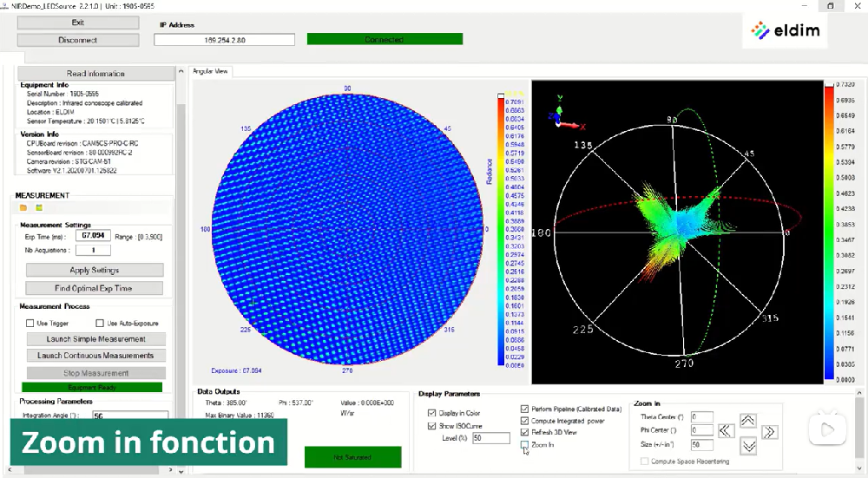This screenshot has width=868, height=478.
Task: Switch to the Angular View tab
Action: click(210, 71)
